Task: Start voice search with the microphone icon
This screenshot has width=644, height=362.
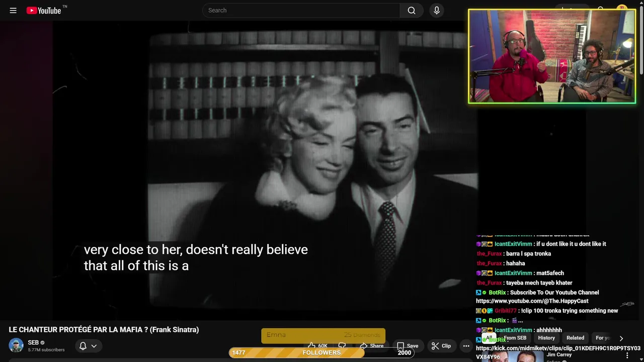Action: (x=437, y=11)
